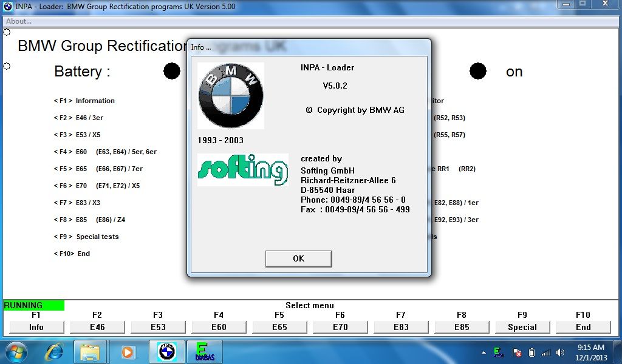
Task: Click the ignition 'on' indicator dot
Action: pyautogui.click(x=478, y=71)
